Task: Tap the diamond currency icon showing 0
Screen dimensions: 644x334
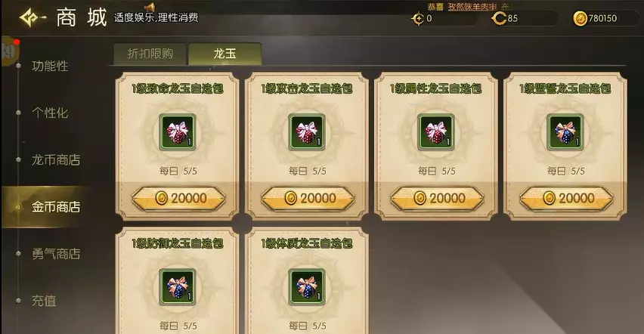Action: click(418, 18)
